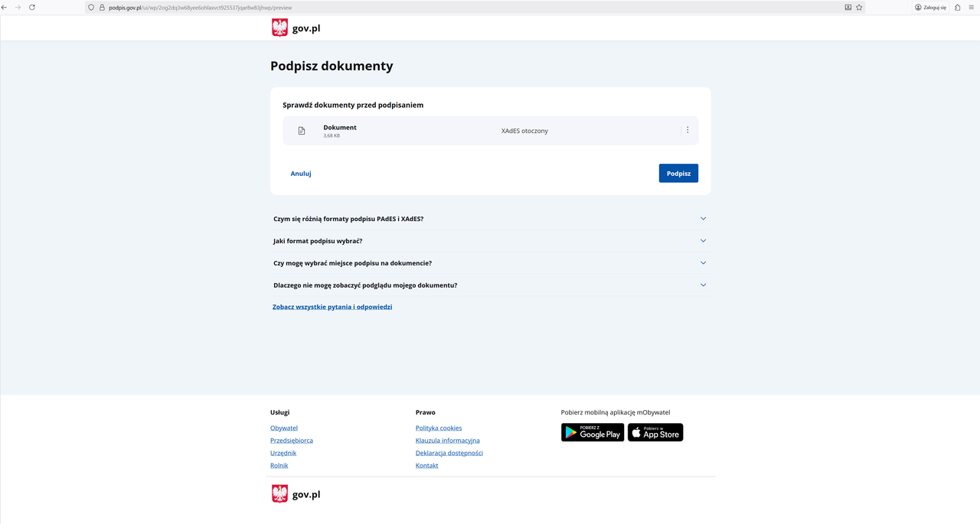Open the Google Play download badge

coord(593,433)
